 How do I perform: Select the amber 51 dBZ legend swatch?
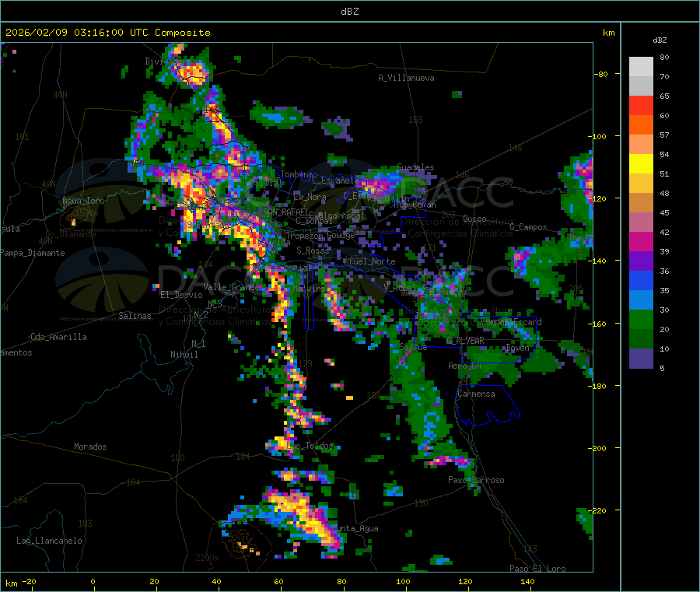pyautogui.click(x=641, y=183)
